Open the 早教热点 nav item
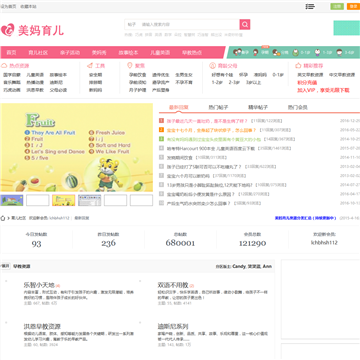360x360 pixels. click(x=192, y=53)
